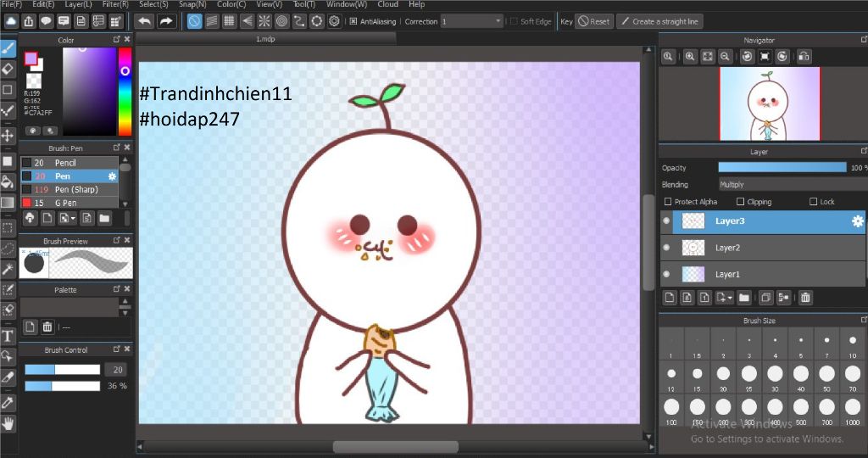
Task: Enable concentric circle snap
Action: [281, 21]
